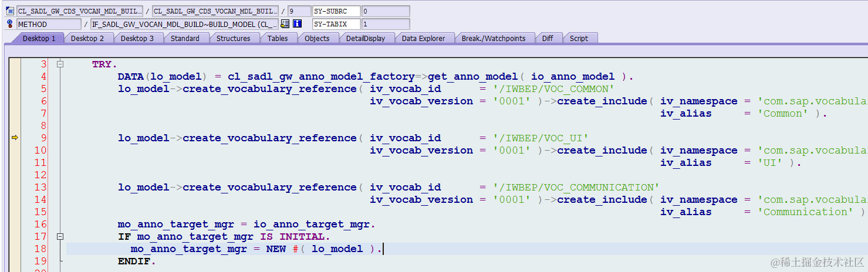Collapse the IF block at line 17

coord(60,237)
